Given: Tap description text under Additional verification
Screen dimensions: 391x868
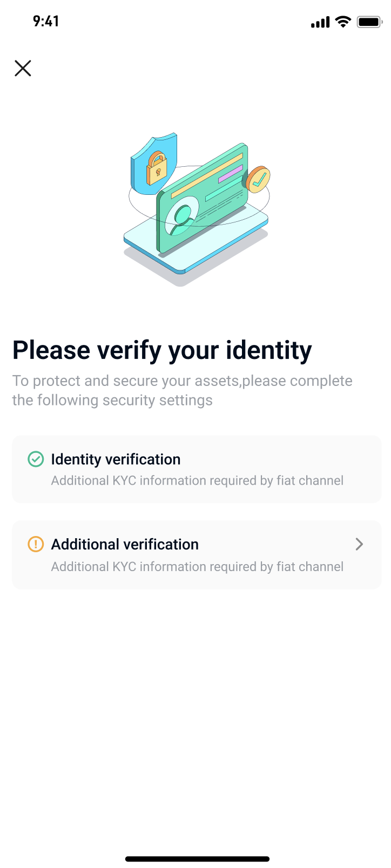Looking at the screenshot, I should (x=197, y=567).
